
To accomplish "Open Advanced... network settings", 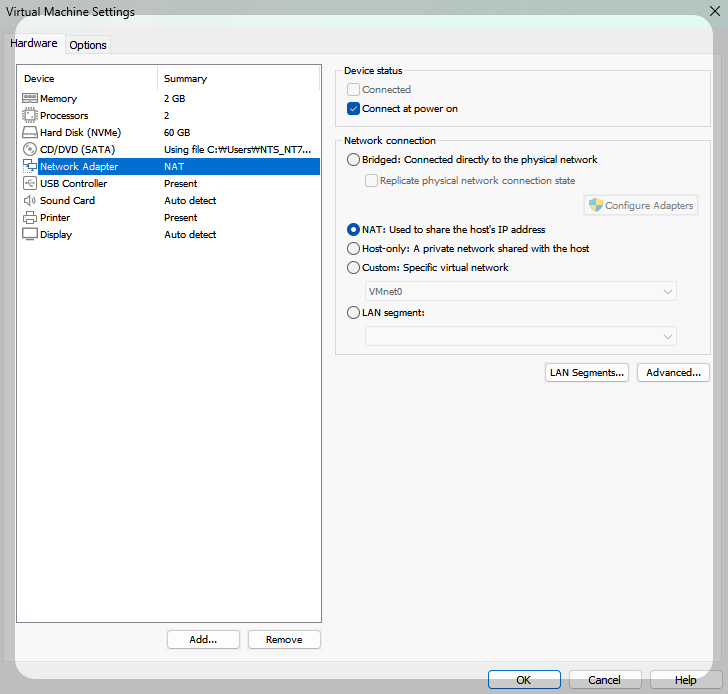I will [x=673, y=372].
